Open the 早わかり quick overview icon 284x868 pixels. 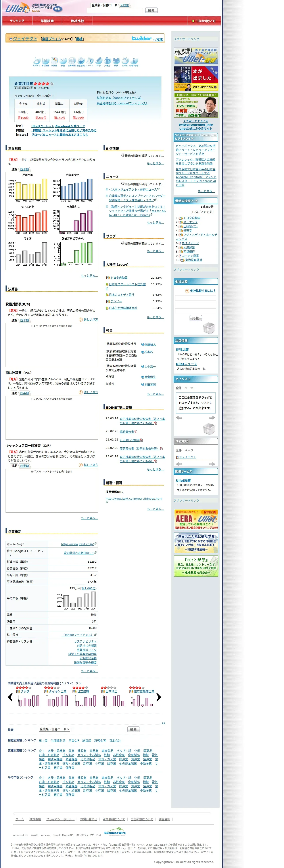point(36,61)
